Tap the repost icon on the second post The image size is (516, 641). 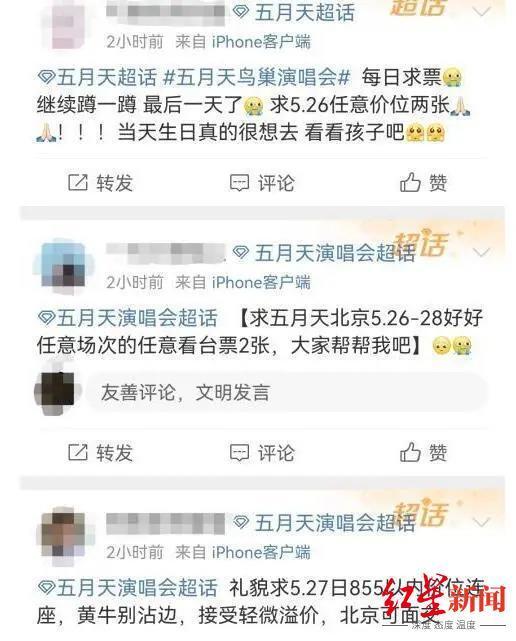coord(78,452)
